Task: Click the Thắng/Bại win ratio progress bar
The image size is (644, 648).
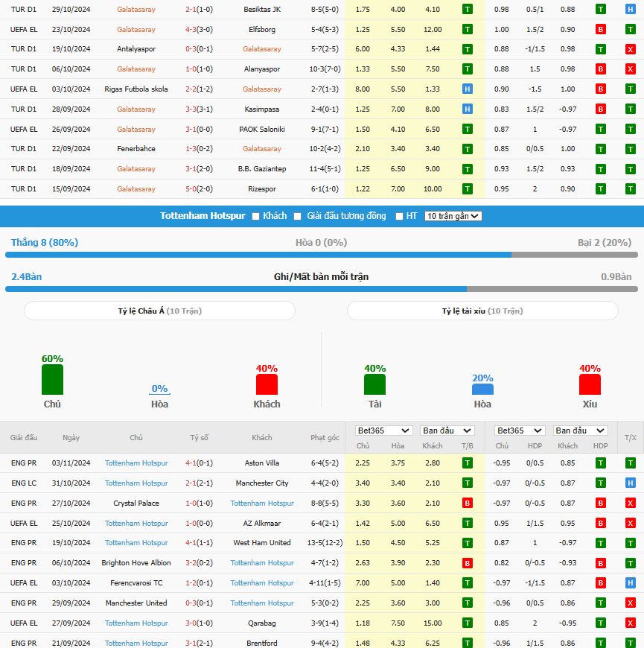Action: click(x=322, y=255)
